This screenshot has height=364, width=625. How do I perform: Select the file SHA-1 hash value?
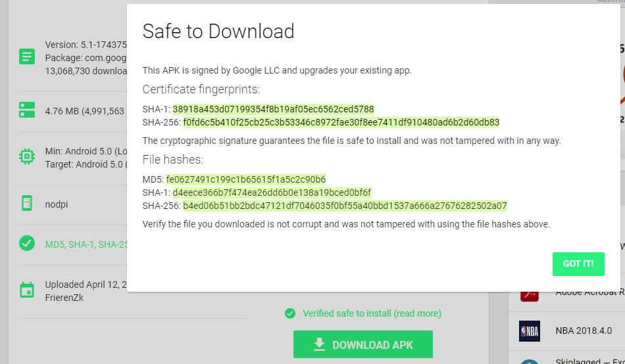tap(272, 193)
